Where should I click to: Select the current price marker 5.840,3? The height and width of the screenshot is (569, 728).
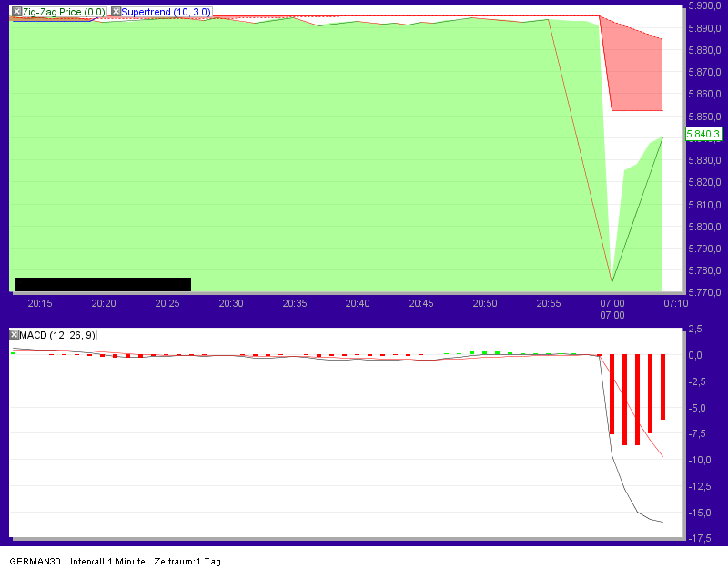click(703, 134)
